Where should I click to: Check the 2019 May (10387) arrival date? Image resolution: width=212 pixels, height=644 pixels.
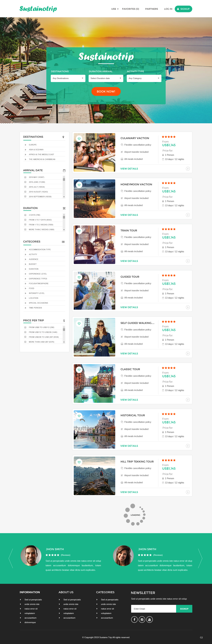click(25, 177)
